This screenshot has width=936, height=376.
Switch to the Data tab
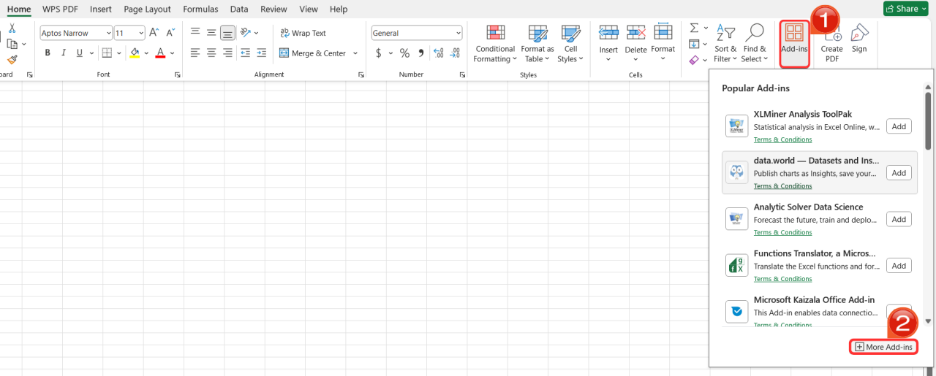[239, 9]
